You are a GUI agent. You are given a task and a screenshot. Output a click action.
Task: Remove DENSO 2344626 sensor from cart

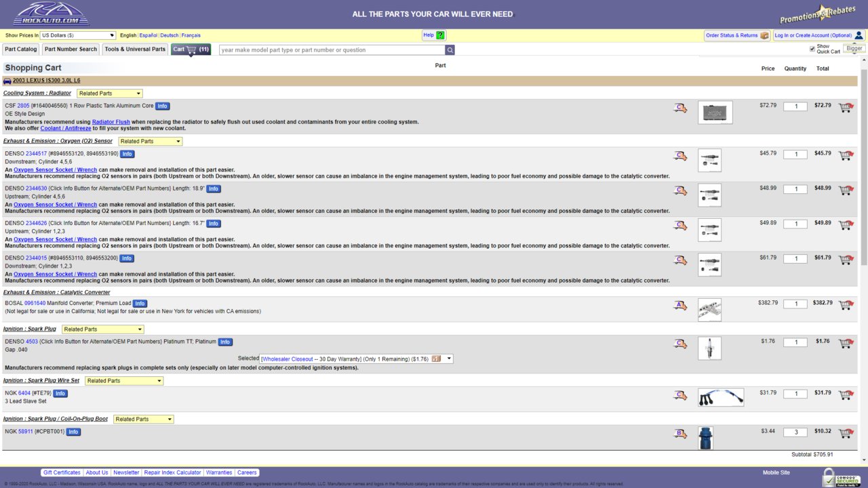coord(846,224)
